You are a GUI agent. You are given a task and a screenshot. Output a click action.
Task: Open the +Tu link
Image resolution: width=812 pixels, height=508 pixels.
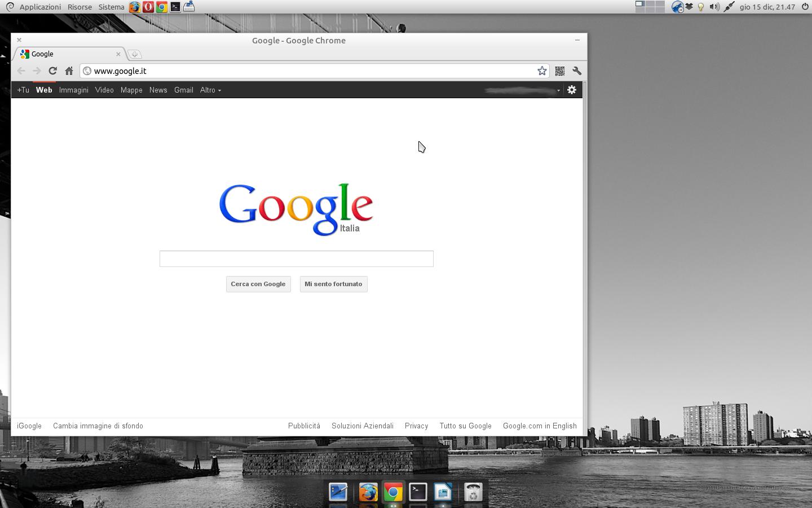pyautogui.click(x=23, y=90)
